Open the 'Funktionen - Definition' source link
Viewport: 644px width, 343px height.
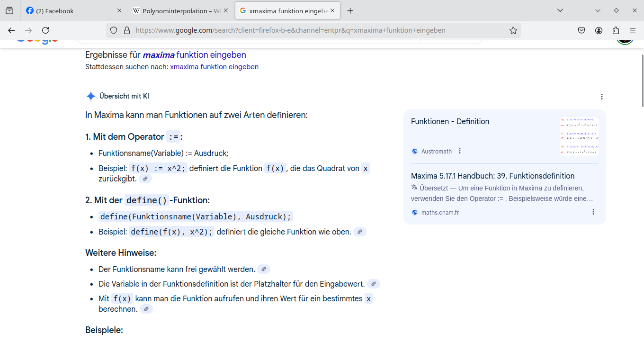(x=450, y=121)
